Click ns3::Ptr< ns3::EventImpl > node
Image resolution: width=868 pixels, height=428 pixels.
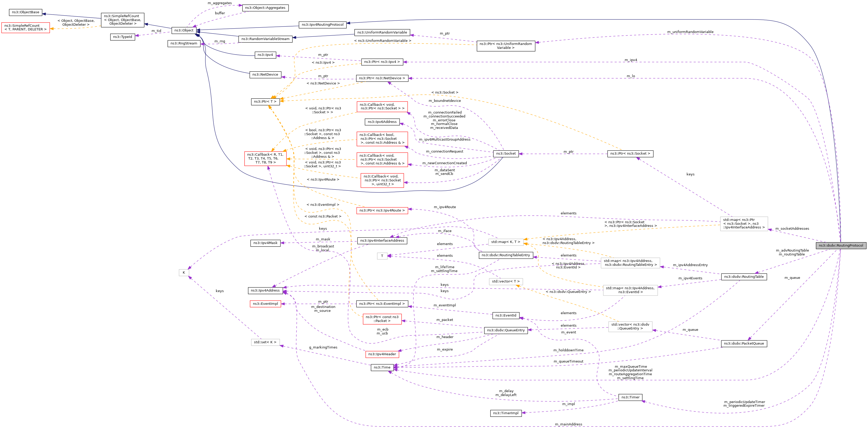tap(382, 304)
